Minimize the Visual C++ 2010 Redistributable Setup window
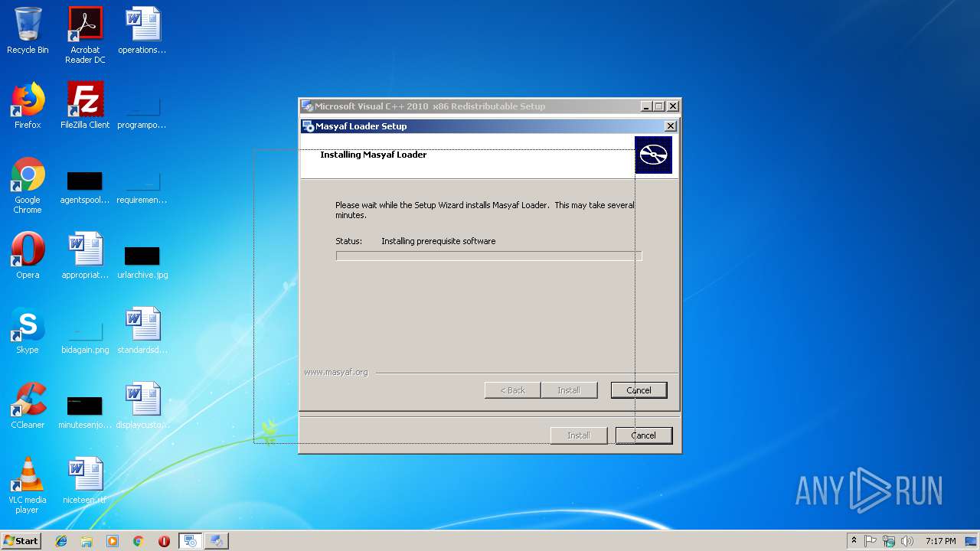This screenshot has width=980, height=551. tap(646, 106)
